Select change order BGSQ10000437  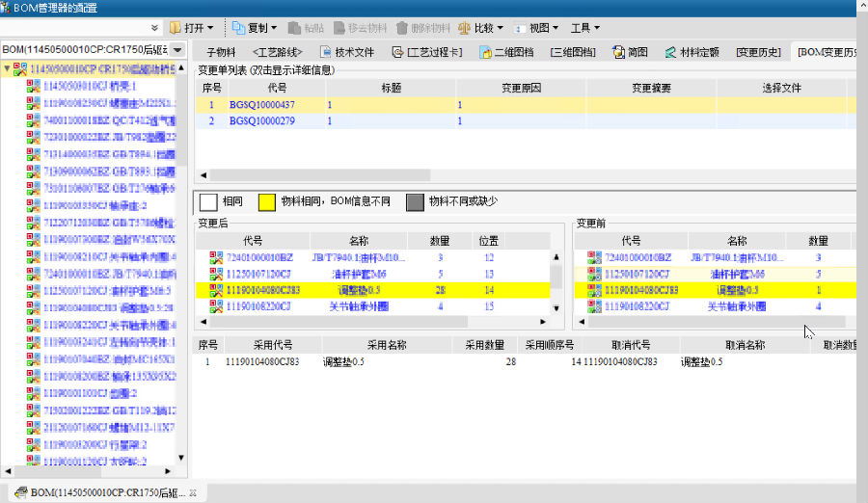pos(261,105)
